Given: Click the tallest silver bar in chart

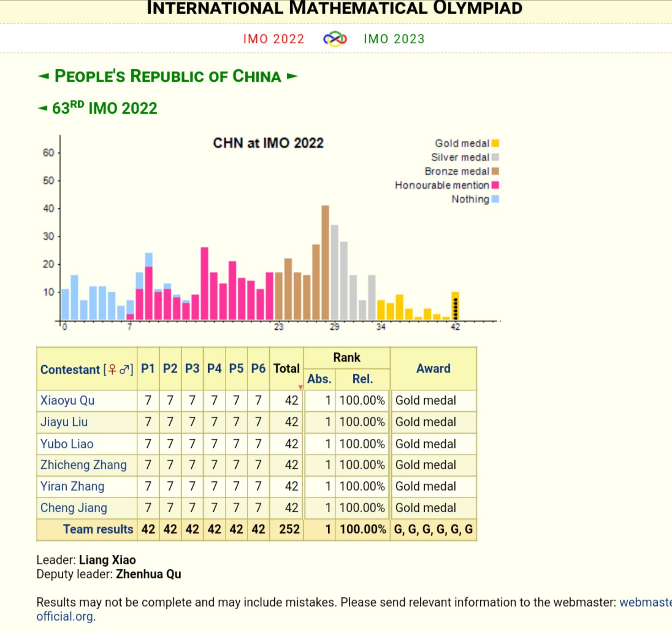Looking at the screenshot, I should [334, 272].
